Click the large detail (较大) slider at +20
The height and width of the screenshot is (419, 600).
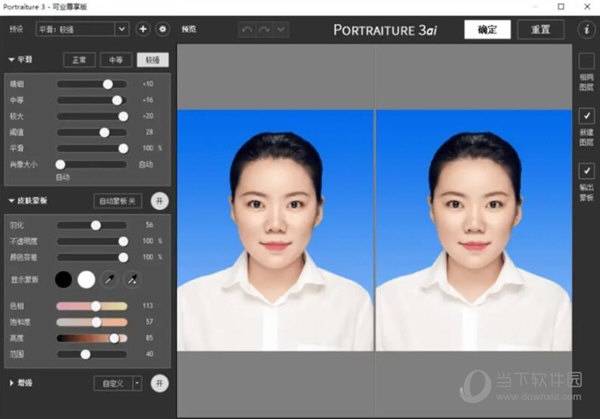(x=92, y=116)
